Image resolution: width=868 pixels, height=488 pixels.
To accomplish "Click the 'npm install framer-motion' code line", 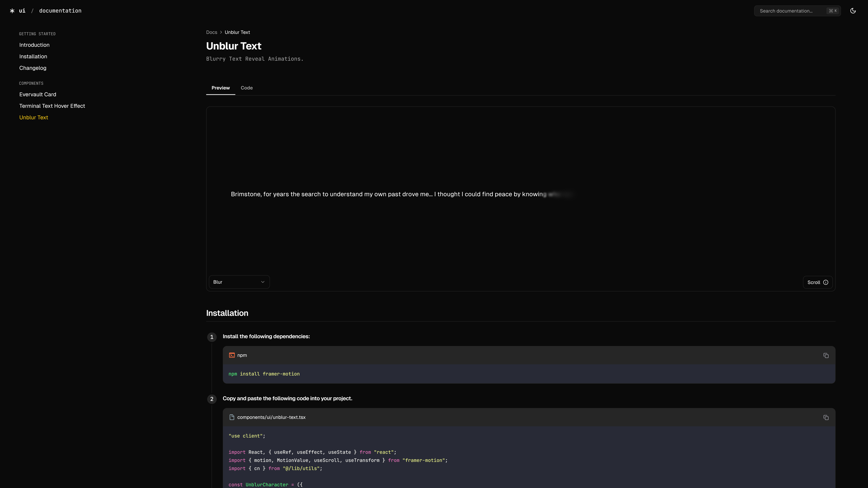I will point(264,374).
